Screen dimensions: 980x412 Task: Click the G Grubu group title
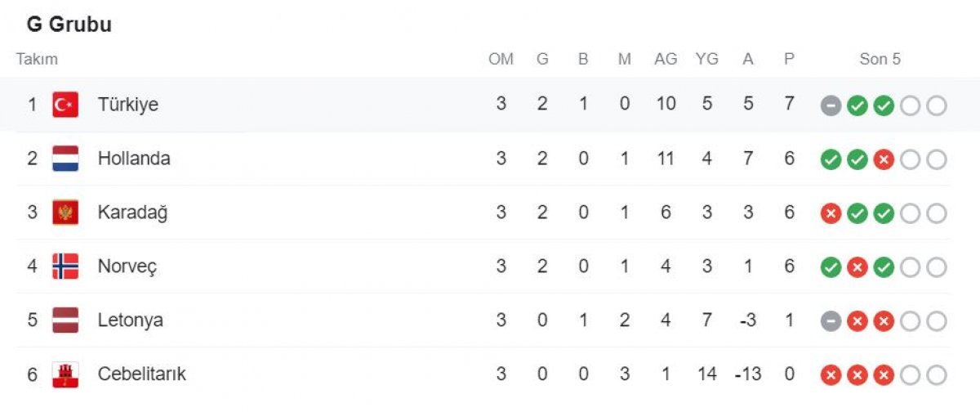tap(69, 25)
